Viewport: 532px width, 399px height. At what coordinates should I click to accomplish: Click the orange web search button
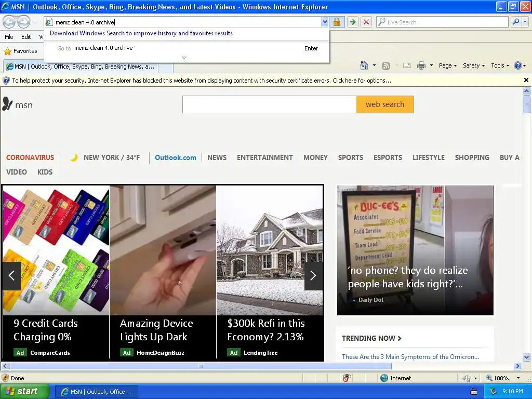[385, 104]
